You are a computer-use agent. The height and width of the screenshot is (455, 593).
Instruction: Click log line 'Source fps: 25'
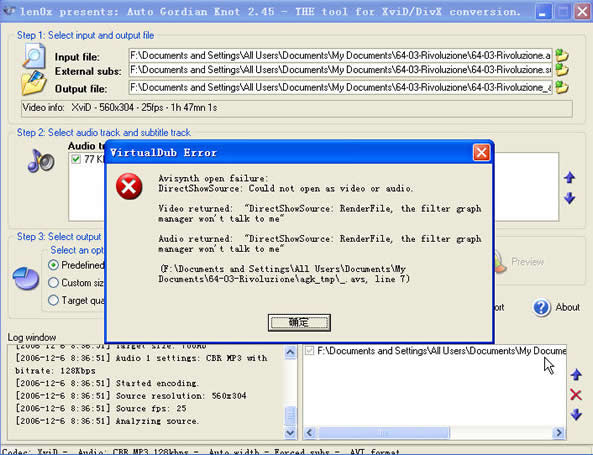pos(101,408)
